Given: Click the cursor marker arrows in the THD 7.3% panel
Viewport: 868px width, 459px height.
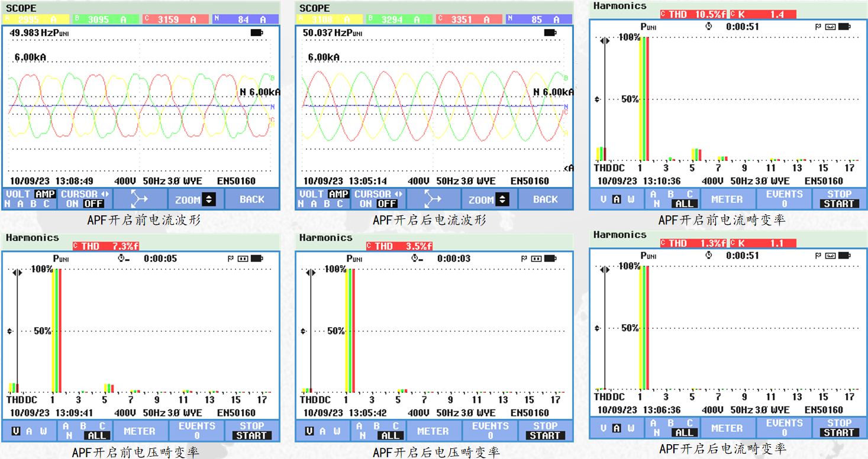Looking at the screenshot, I should point(17,272).
